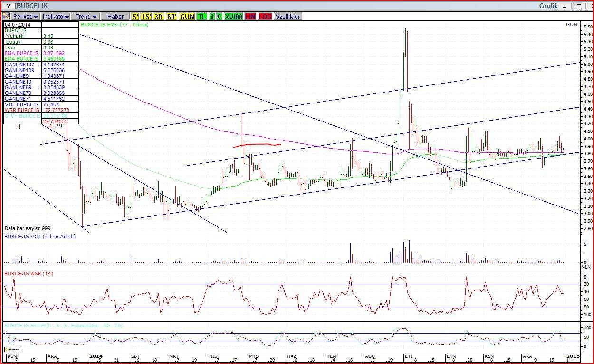The image size is (594, 364).
Task: Choose the 60-minute period button
Action: click(171, 16)
